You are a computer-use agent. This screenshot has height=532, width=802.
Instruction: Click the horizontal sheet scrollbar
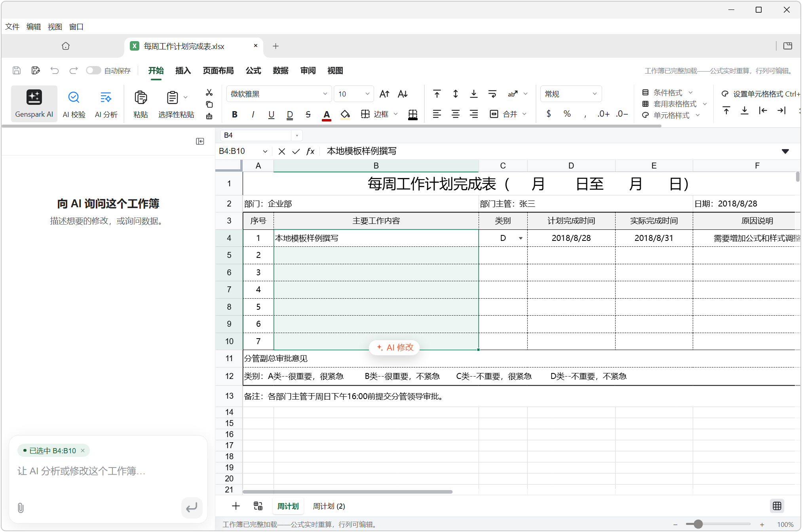(347, 492)
